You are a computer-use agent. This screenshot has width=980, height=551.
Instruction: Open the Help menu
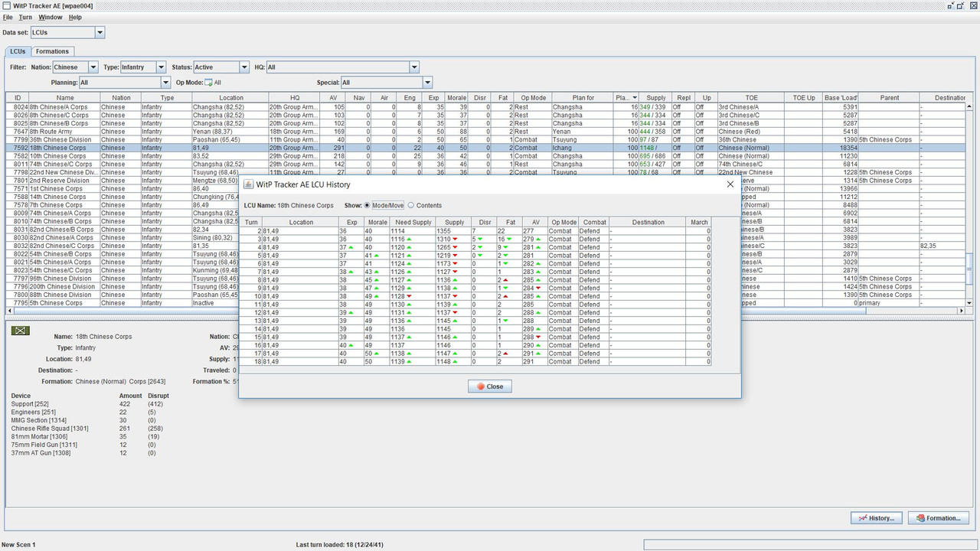pos(75,17)
